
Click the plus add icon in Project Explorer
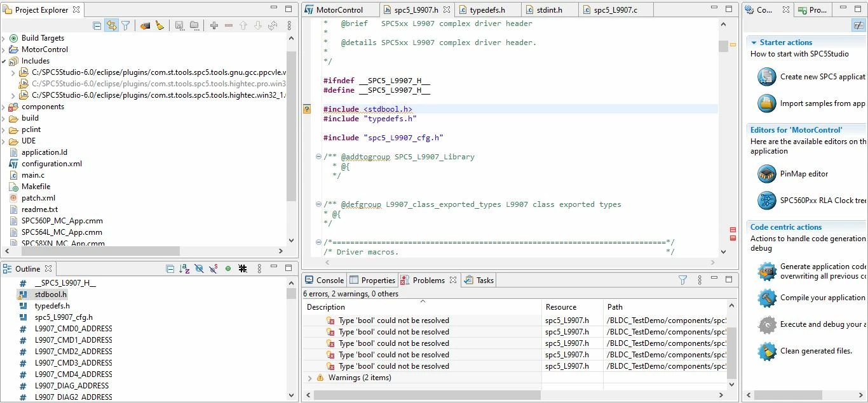tap(214, 25)
